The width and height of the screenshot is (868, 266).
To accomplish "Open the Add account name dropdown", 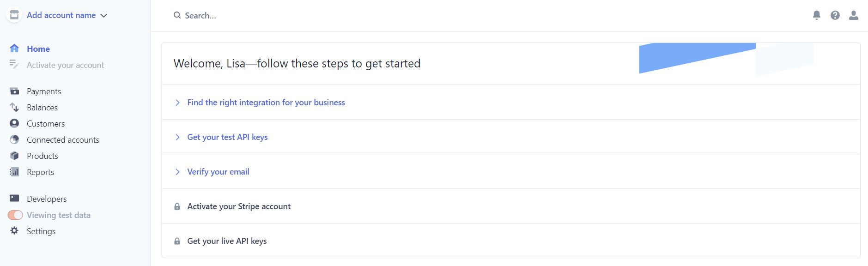I will [x=67, y=15].
